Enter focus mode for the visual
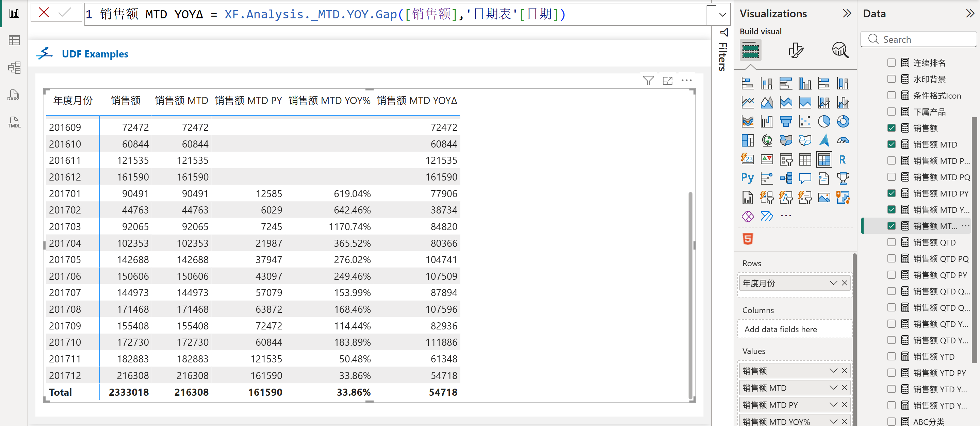 667,81
